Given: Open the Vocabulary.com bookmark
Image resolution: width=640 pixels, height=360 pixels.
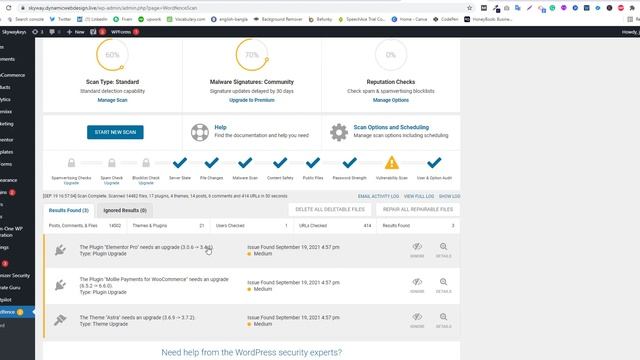Looking at the screenshot, I should [186, 19].
